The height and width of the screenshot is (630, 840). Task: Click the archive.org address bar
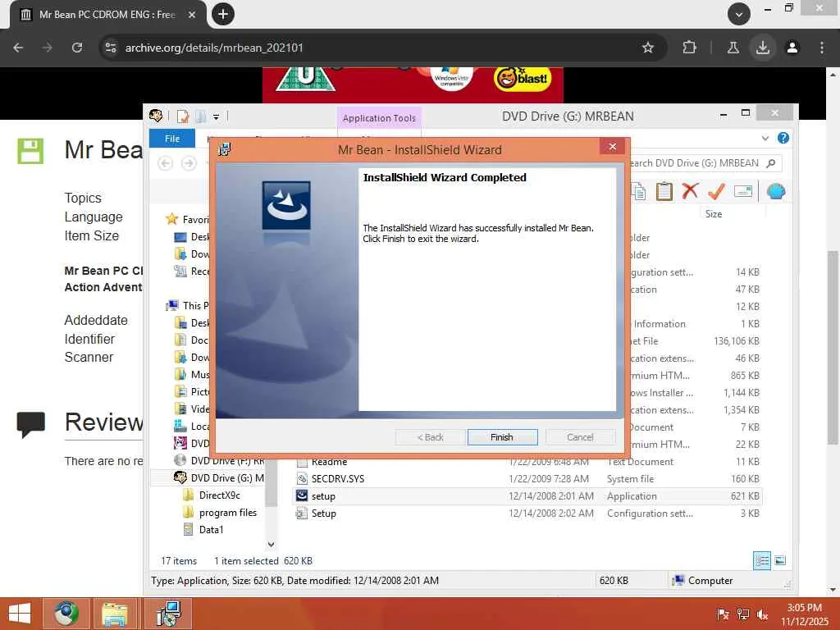pyautogui.click(x=375, y=48)
